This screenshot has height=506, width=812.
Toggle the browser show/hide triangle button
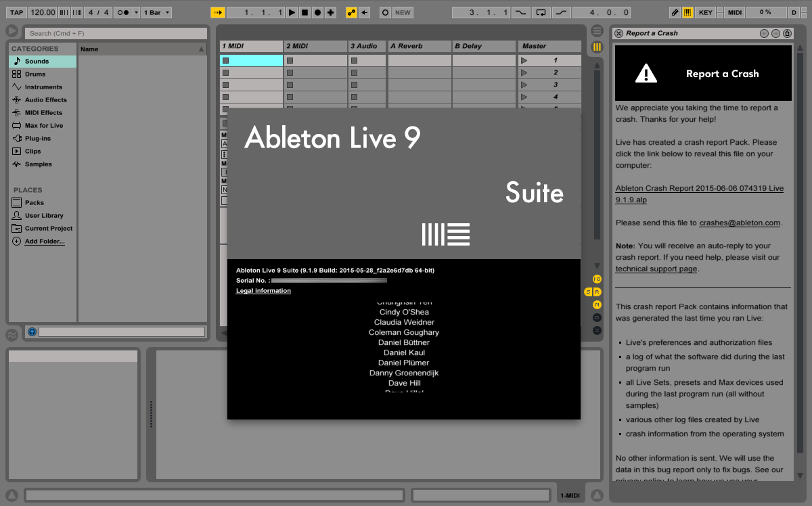[x=12, y=31]
